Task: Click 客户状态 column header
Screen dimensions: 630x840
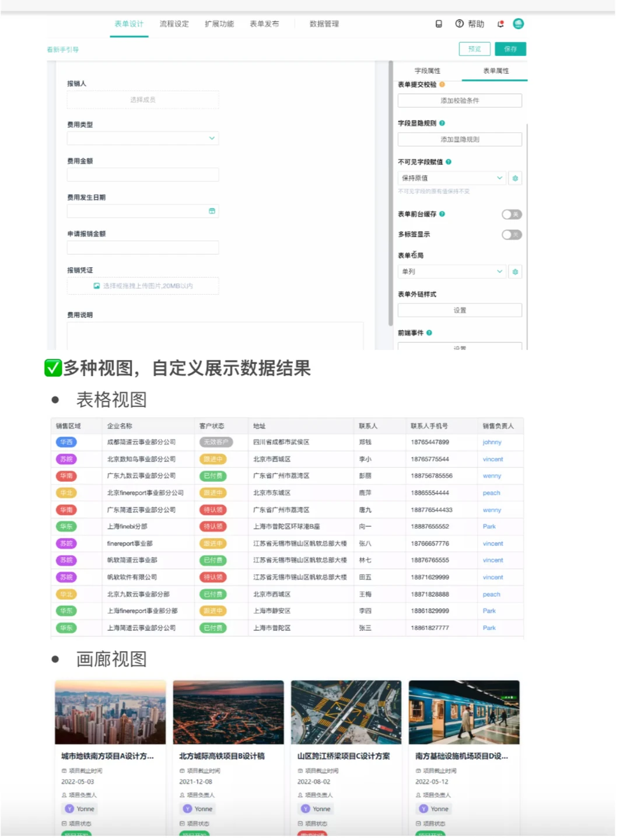Action: [211, 426]
